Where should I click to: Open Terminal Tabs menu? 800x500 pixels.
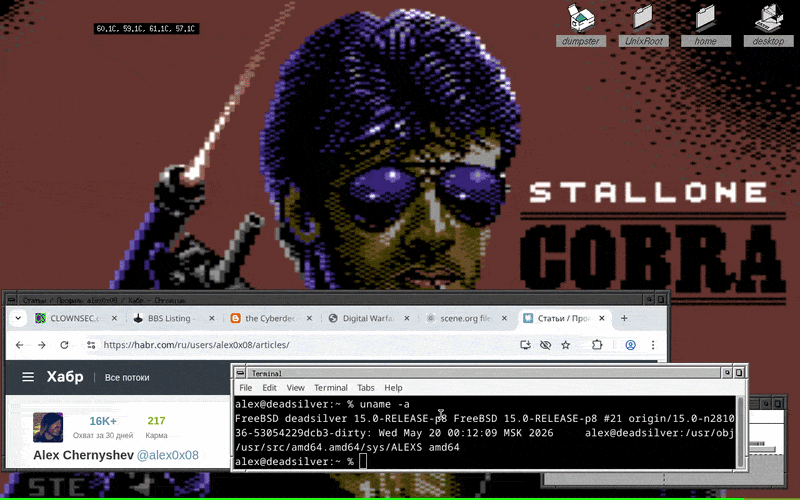(366, 388)
